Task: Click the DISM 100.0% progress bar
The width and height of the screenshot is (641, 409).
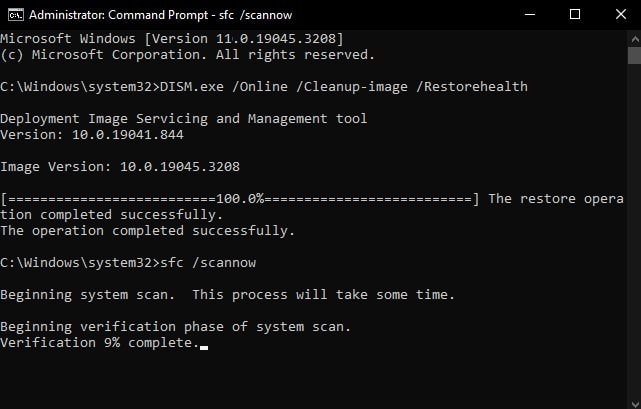Action: click(x=240, y=199)
